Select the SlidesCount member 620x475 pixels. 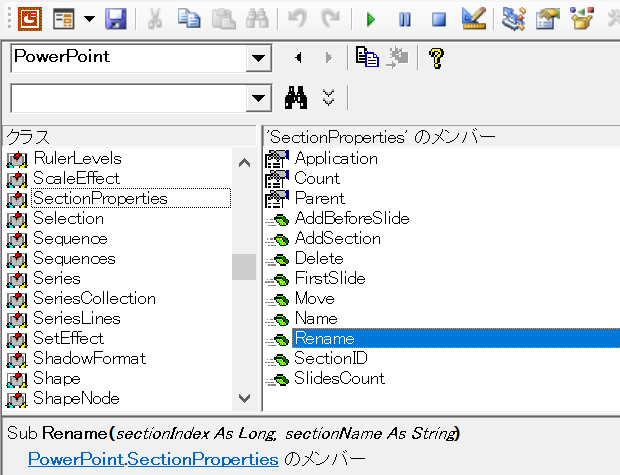340,378
